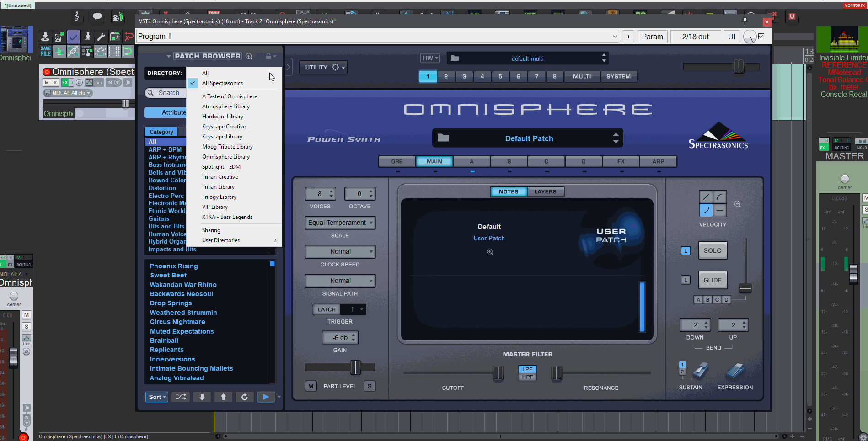This screenshot has height=441, width=868.
Task: Click the 2/18 out routing button
Action: (695, 37)
